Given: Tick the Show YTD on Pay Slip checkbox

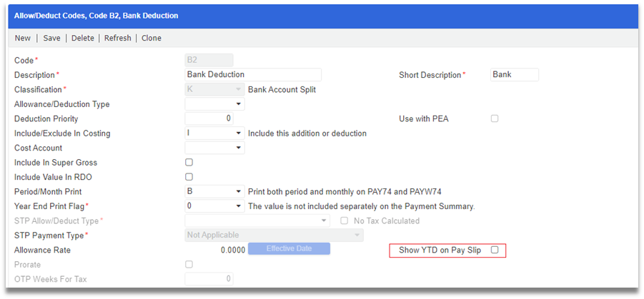Looking at the screenshot, I should pos(495,250).
